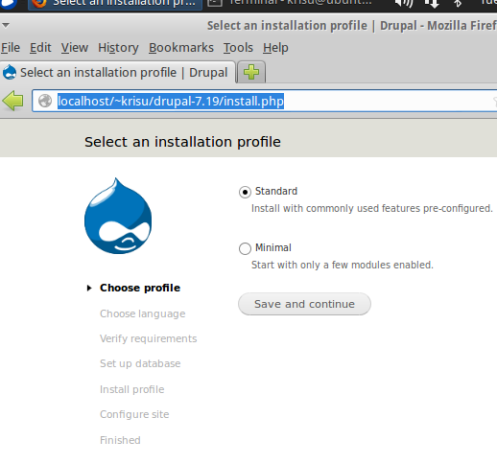The height and width of the screenshot is (464, 497).
Task: Click the Choose language step
Action: coord(142,314)
